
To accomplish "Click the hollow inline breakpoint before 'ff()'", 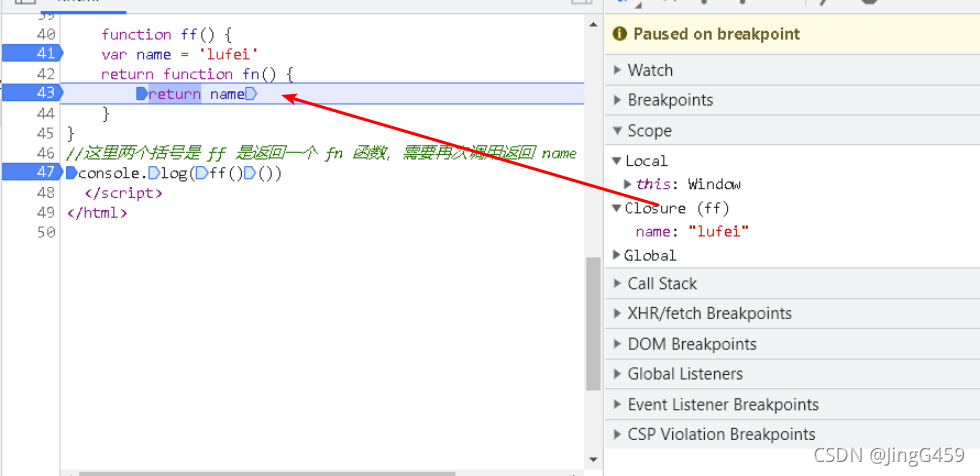I will pos(201,174).
